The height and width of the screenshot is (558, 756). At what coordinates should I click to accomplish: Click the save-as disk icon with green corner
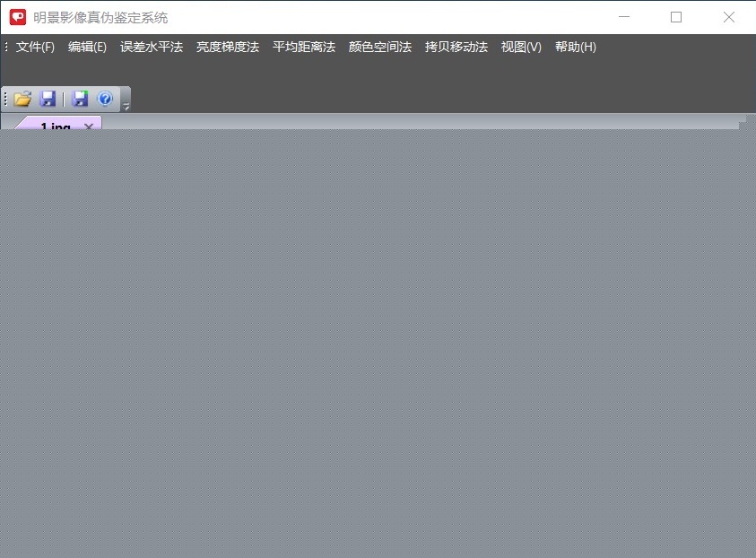pos(80,99)
